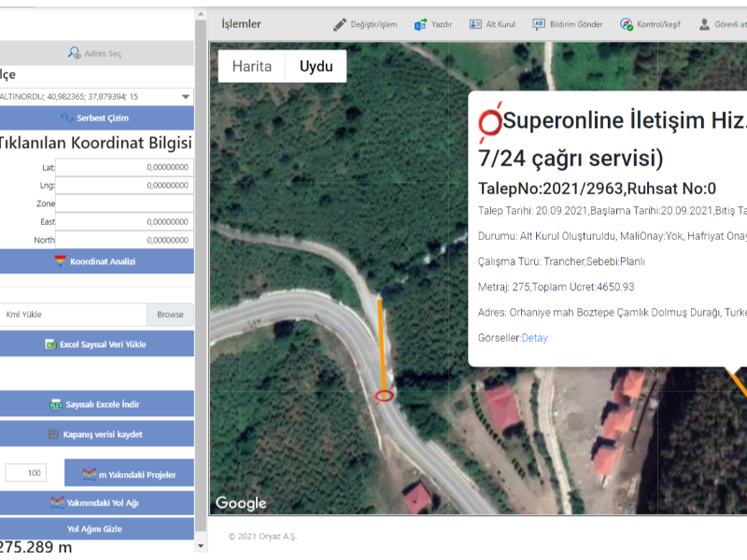Click the Görevli ata person icon
747x560 pixels.
tap(704, 24)
